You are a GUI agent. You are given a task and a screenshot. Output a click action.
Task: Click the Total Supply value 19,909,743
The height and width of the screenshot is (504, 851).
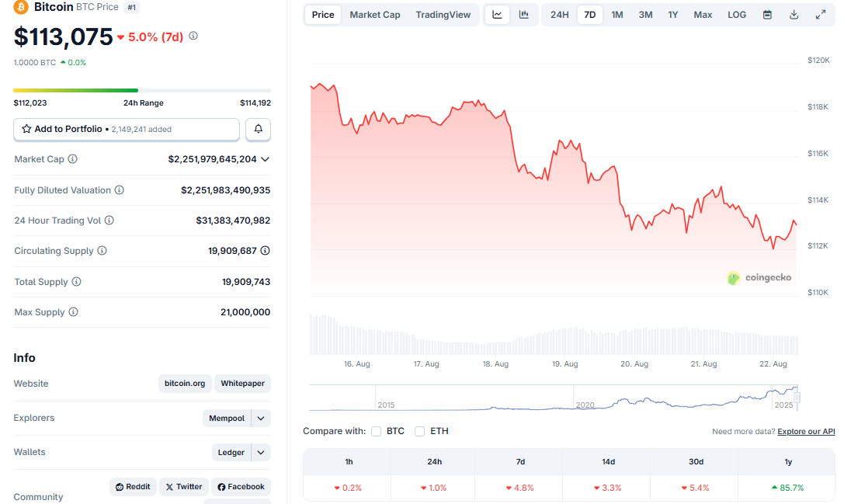[246, 282]
